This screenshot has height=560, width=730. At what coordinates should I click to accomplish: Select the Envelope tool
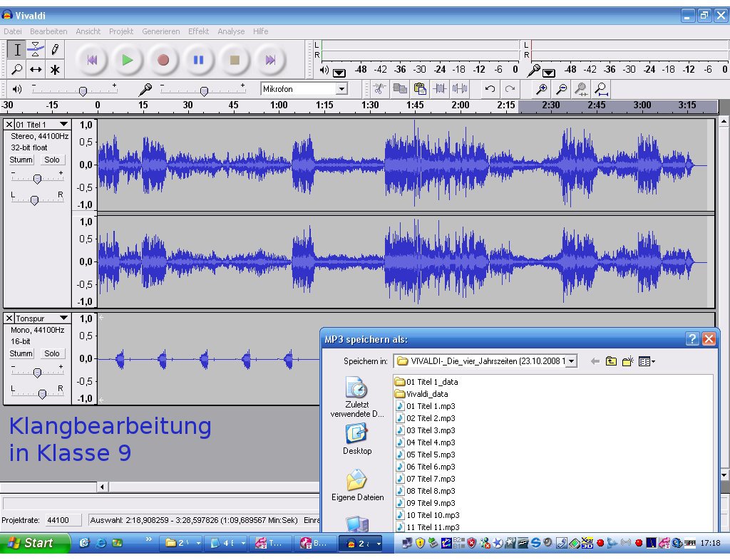(36, 50)
